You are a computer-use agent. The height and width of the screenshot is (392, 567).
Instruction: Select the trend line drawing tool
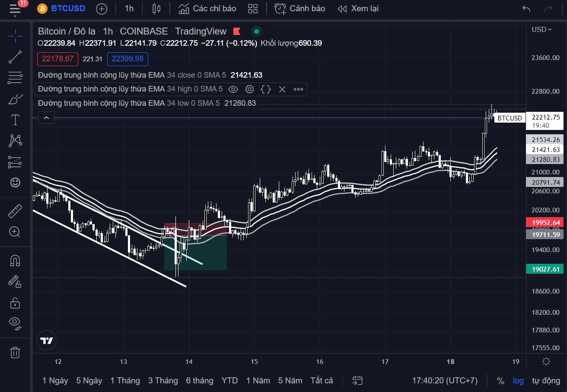click(15, 57)
